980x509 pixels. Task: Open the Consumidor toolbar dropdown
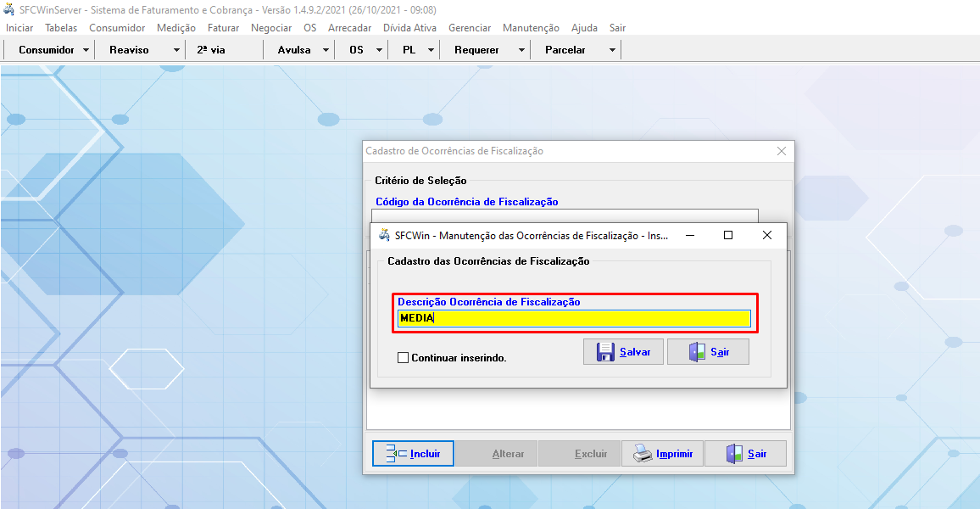(x=86, y=49)
